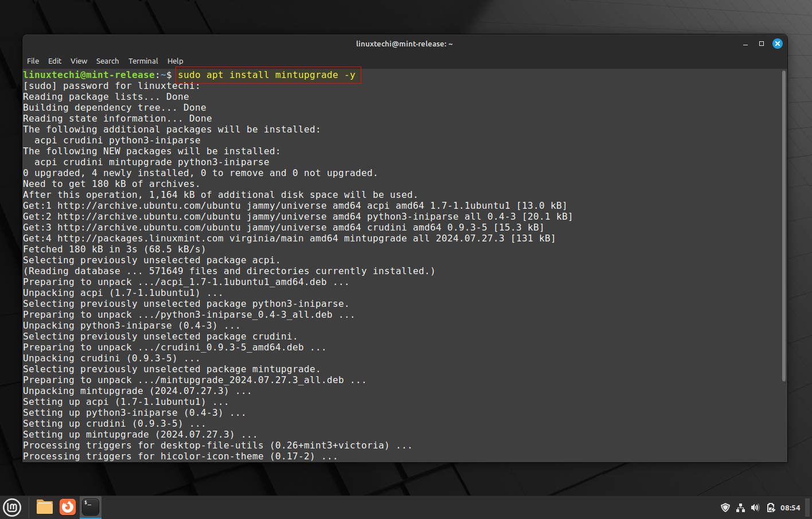Click 'Setting up acpi (1.7-1.1ubuntu1) ...'

pos(126,402)
